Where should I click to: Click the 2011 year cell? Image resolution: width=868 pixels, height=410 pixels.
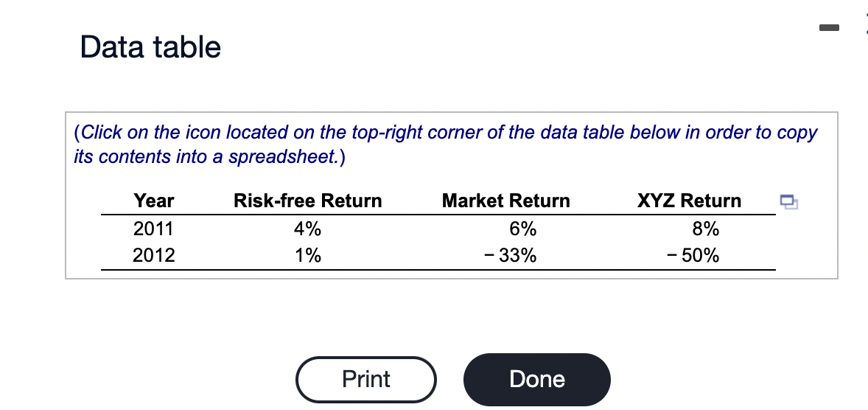pos(153,229)
